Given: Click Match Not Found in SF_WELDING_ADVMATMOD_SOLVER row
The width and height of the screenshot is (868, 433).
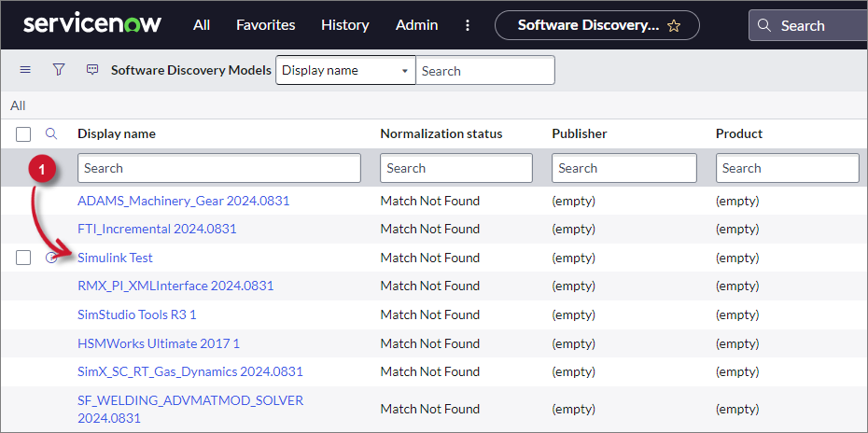Looking at the screenshot, I should point(429,409).
